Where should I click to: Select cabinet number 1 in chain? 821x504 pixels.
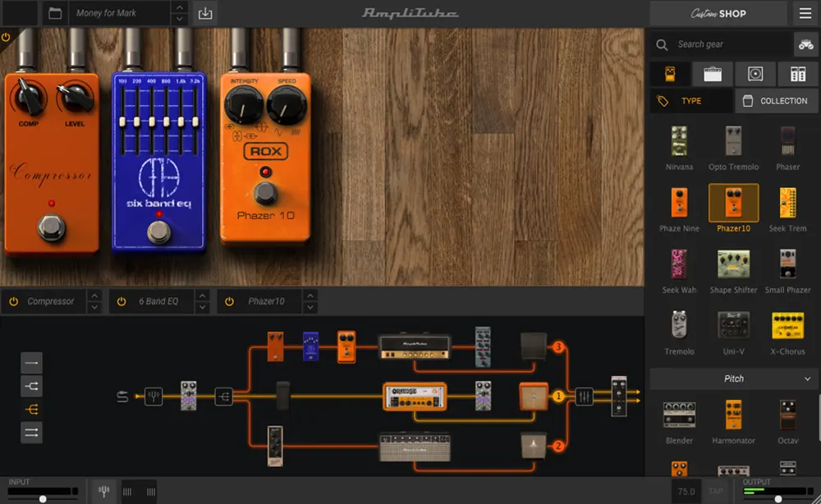tap(534, 396)
